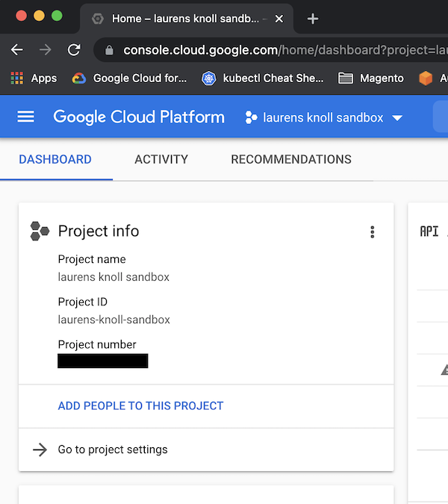Click the Project number label

coord(97,344)
